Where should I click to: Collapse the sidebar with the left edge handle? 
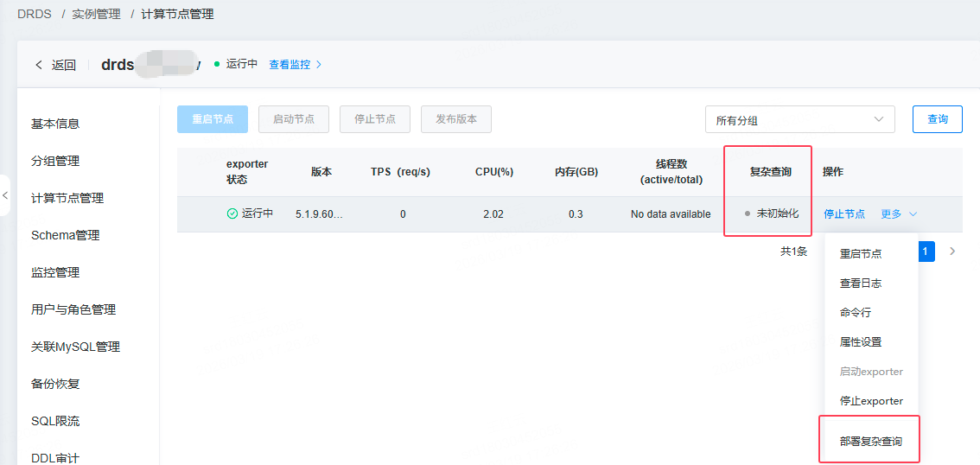[x=4, y=196]
